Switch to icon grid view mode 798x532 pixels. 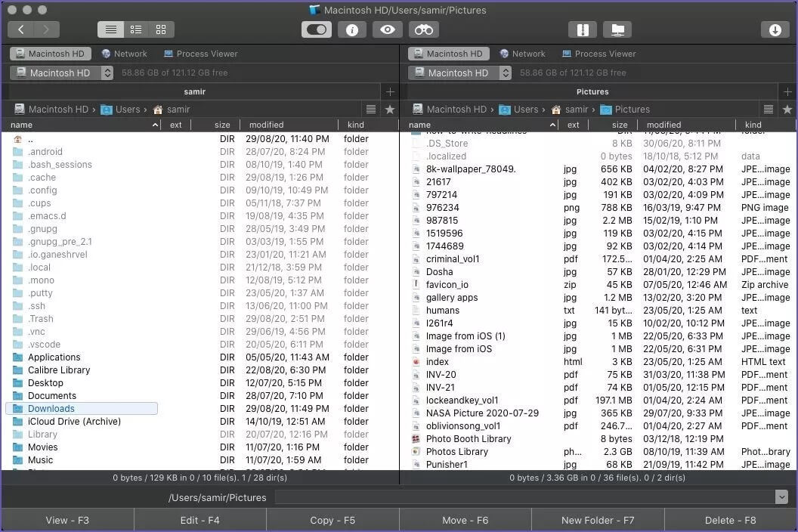click(161, 29)
